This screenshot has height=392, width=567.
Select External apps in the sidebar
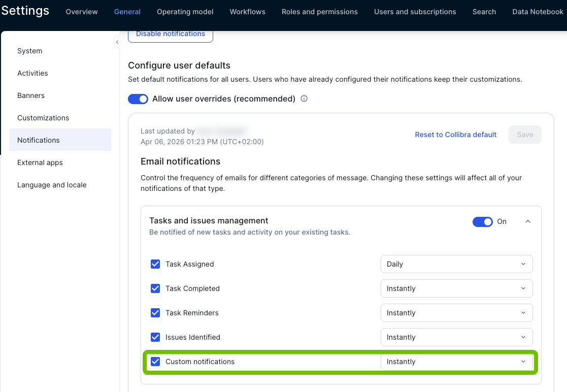pyautogui.click(x=40, y=162)
